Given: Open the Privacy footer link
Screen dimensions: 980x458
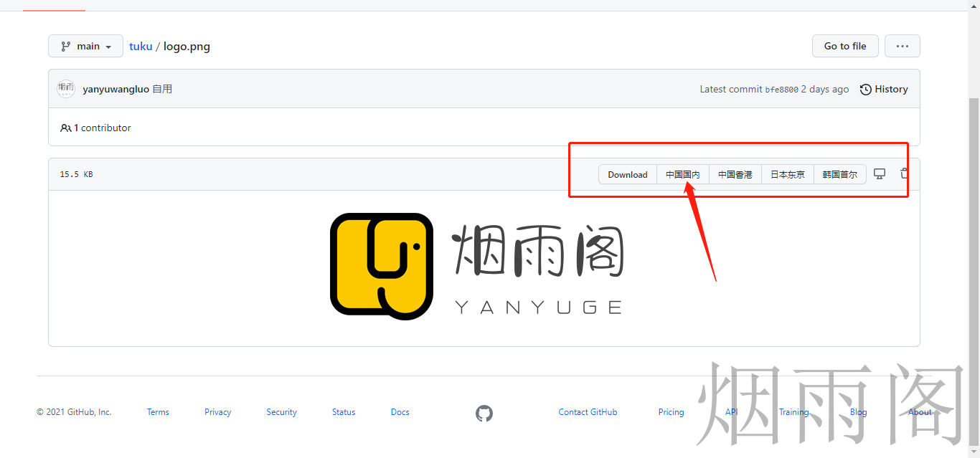Looking at the screenshot, I should 217,412.
